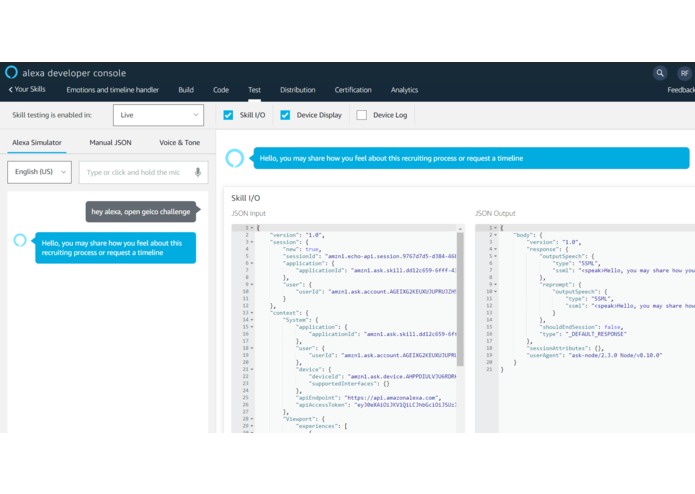Screen dimensions: 695x494
Task: Open the Build tab
Action: (186, 90)
